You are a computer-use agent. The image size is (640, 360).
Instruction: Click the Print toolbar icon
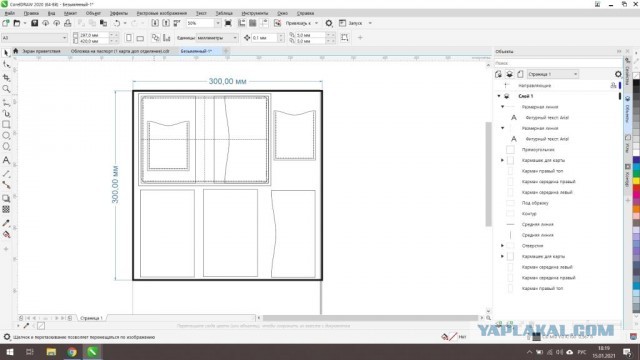[x=68, y=23]
